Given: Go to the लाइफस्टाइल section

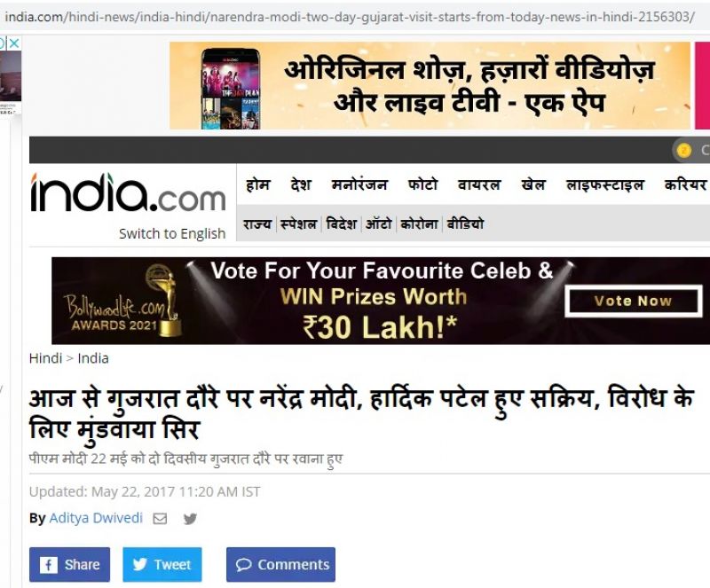Looking at the screenshot, I should pos(605,185).
